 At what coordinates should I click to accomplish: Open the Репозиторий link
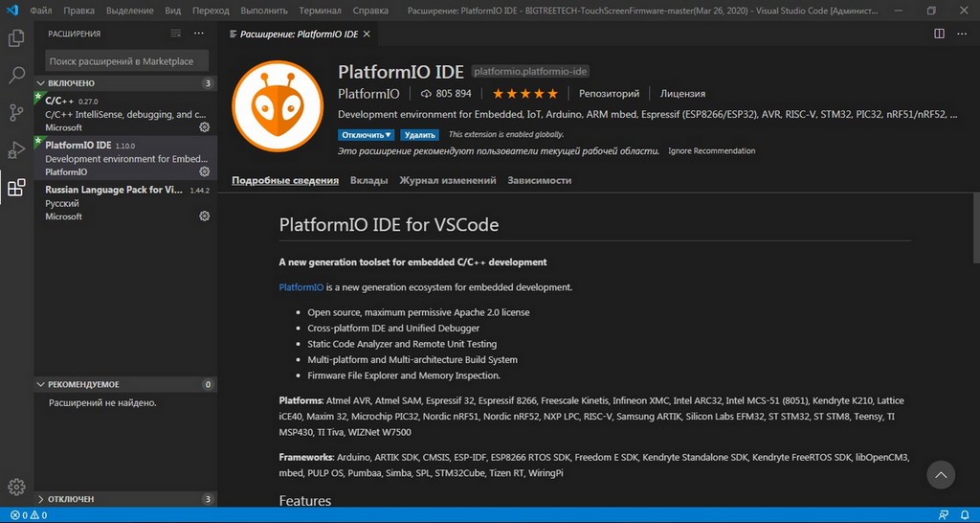(609, 94)
